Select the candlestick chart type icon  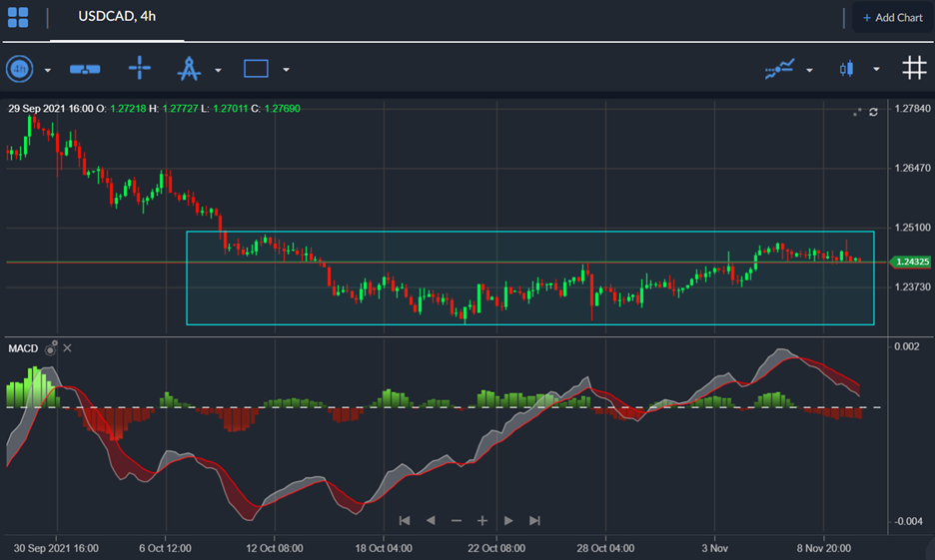tap(846, 69)
